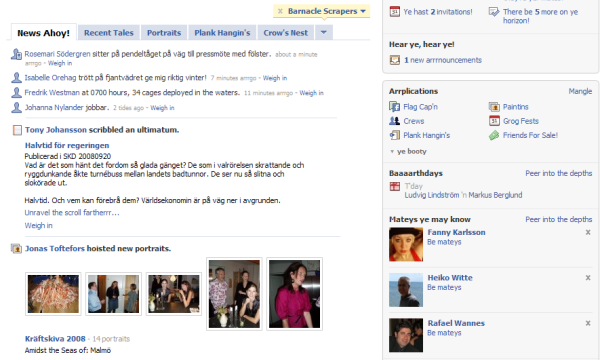Click the profile icon beside Isabelle Orehag
The width and height of the screenshot is (600, 360).
click(x=16, y=78)
